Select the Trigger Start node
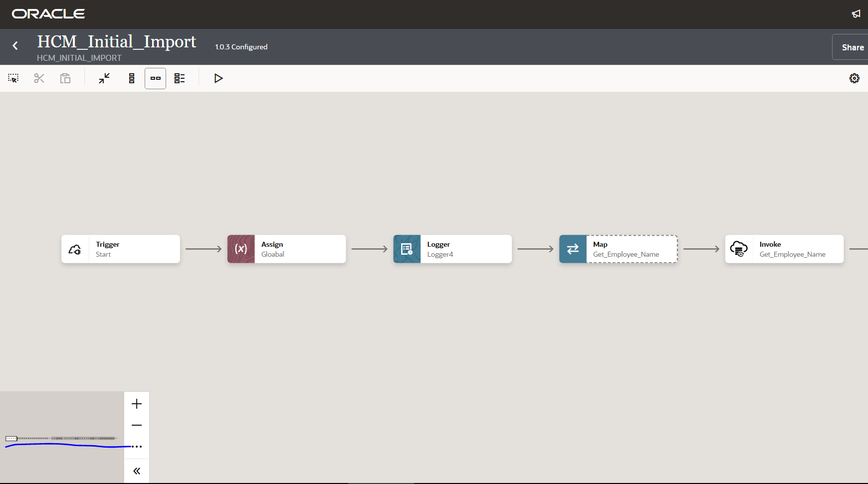The width and height of the screenshot is (868, 484). pyautogui.click(x=121, y=249)
